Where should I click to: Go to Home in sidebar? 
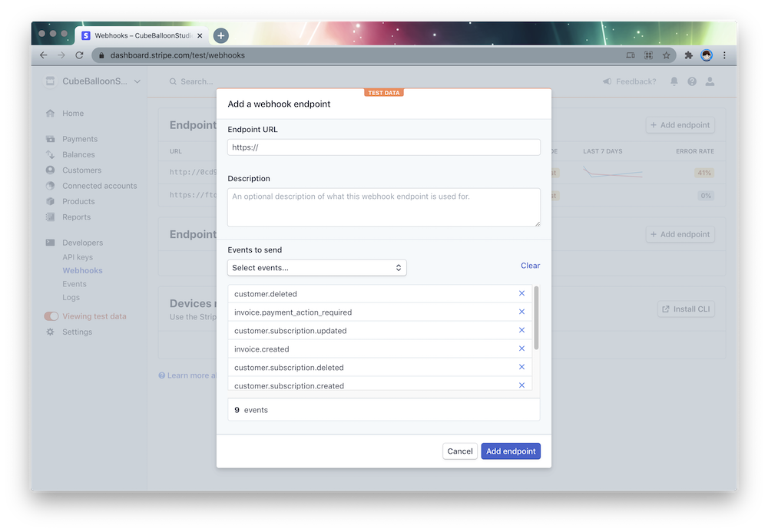pyautogui.click(x=73, y=113)
